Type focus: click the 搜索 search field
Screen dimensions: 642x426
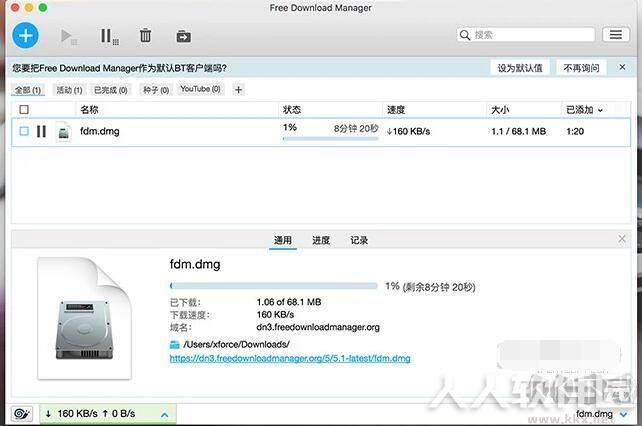[526, 35]
